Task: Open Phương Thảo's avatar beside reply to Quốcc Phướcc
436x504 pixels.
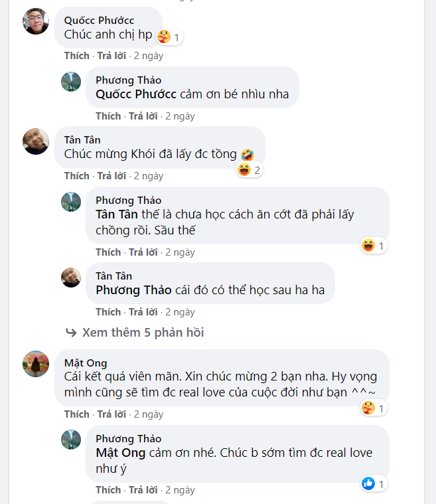Action: click(x=71, y=82)
